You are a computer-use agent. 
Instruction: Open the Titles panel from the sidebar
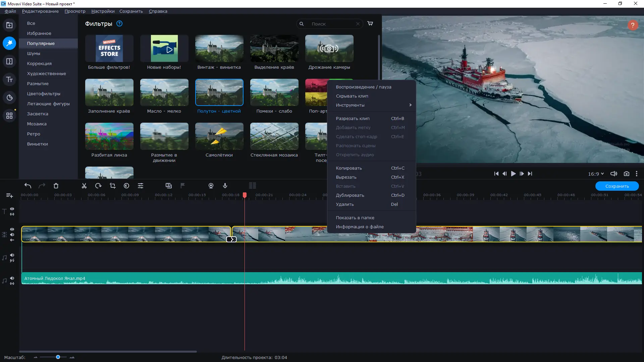(10, 79)
